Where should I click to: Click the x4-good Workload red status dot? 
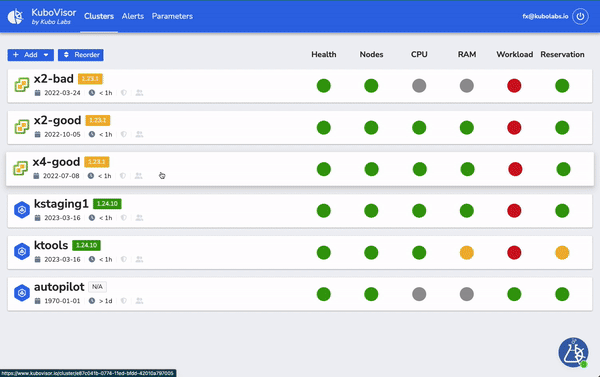click(x=515, y=169)
